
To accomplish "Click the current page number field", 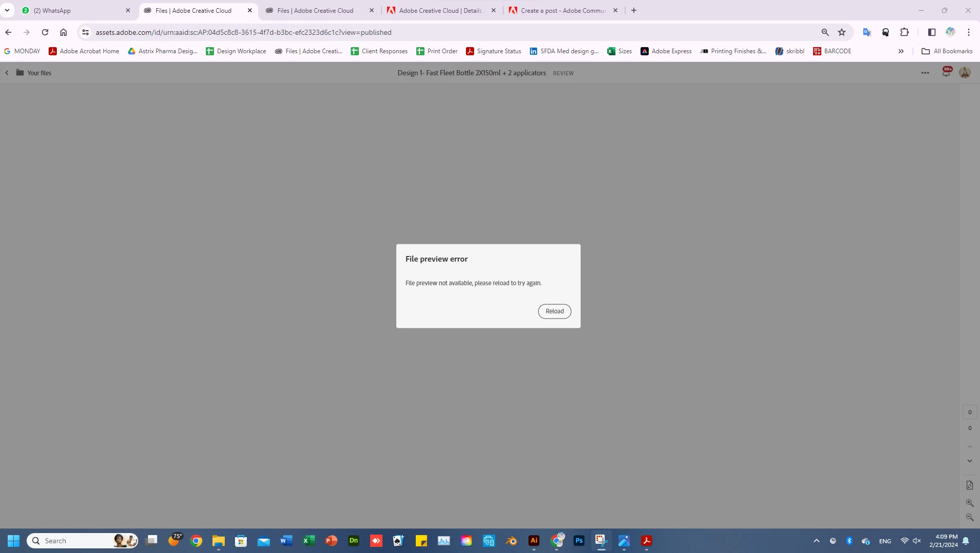I will (x=970, y=412).
